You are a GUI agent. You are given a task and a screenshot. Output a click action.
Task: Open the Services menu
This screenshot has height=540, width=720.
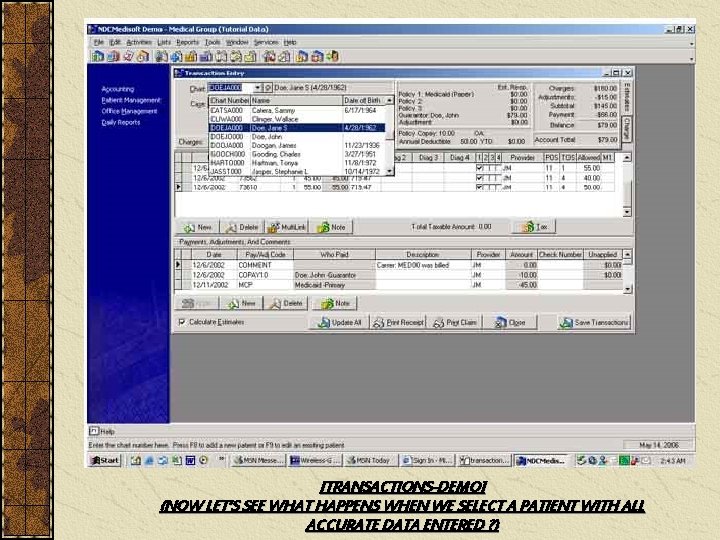[266, 42]
